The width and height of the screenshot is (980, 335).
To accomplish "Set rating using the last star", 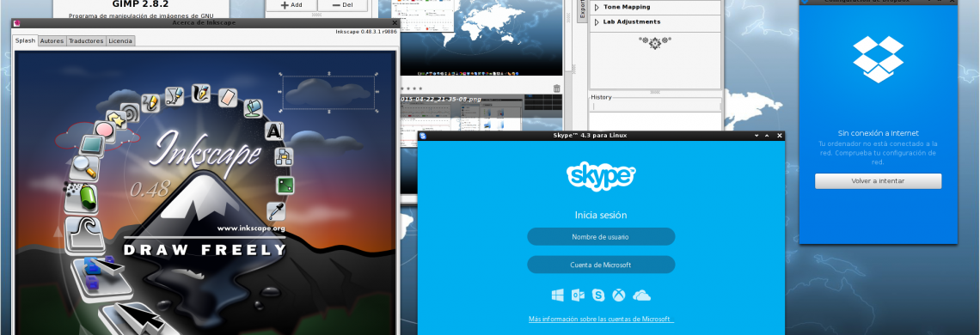I will pyautogui.click(x=421, y=88).
